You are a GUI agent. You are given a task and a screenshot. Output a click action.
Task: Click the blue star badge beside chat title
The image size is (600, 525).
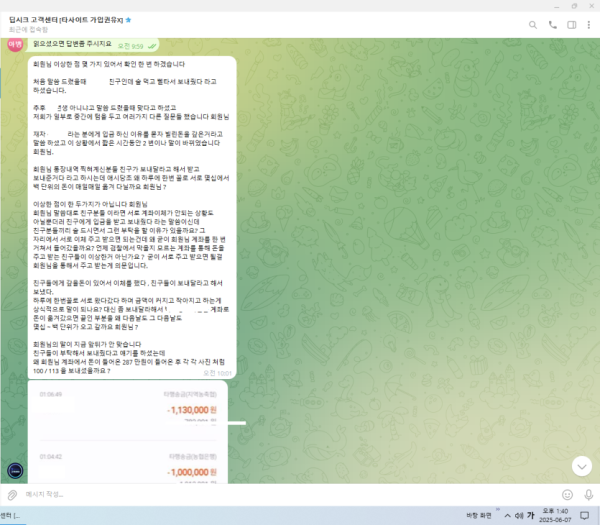129,20
